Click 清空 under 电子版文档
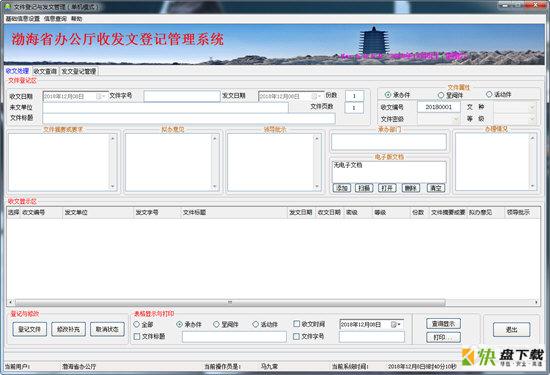This screenshot has width=550, height=375. point(436,188)
